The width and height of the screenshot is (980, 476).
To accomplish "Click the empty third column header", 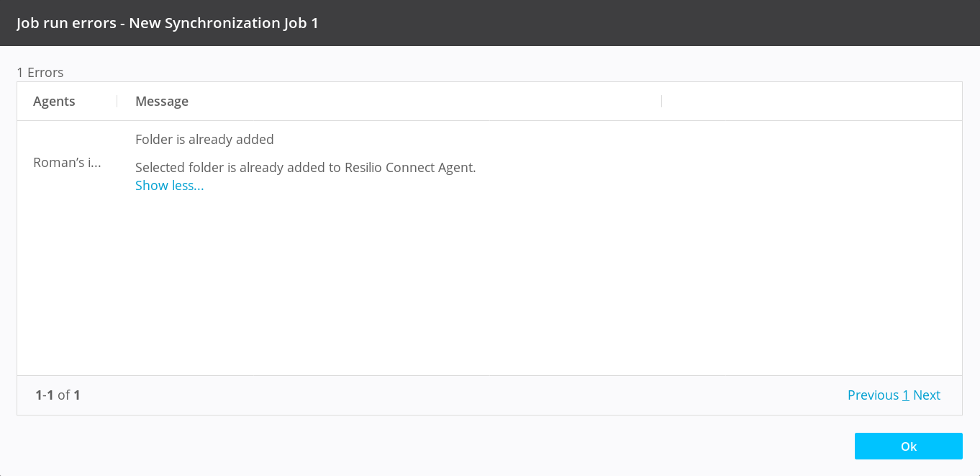I will 811,102.
